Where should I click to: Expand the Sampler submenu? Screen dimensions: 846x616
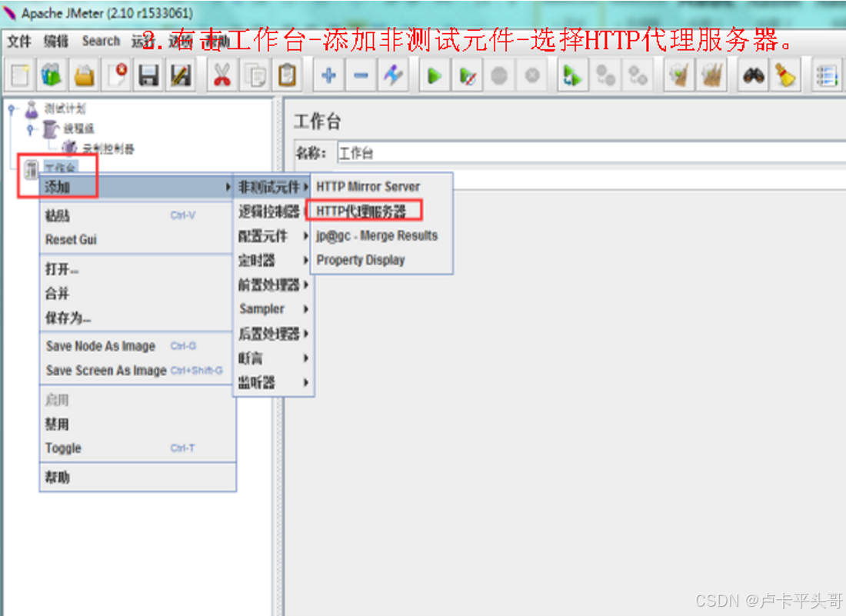(x=273, y=309)
